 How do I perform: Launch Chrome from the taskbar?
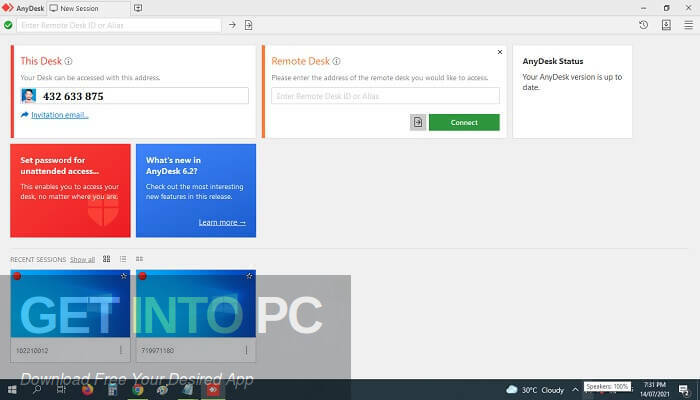[138, 390]
